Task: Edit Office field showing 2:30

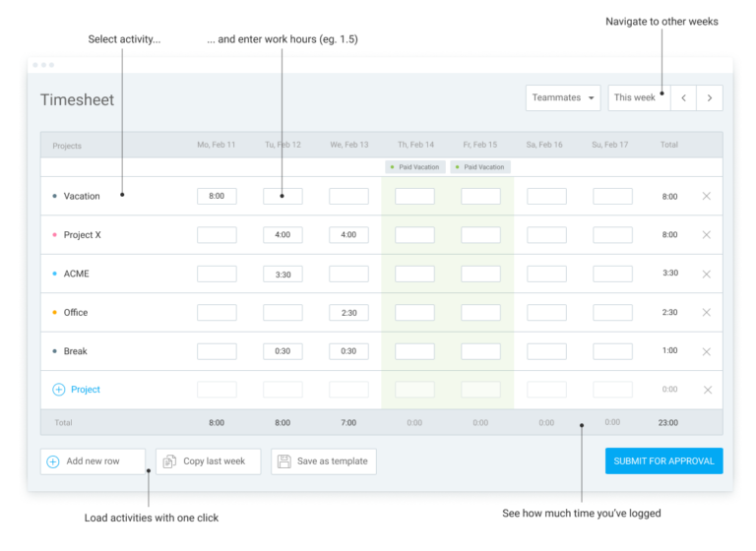Action: tap(348, 312)
